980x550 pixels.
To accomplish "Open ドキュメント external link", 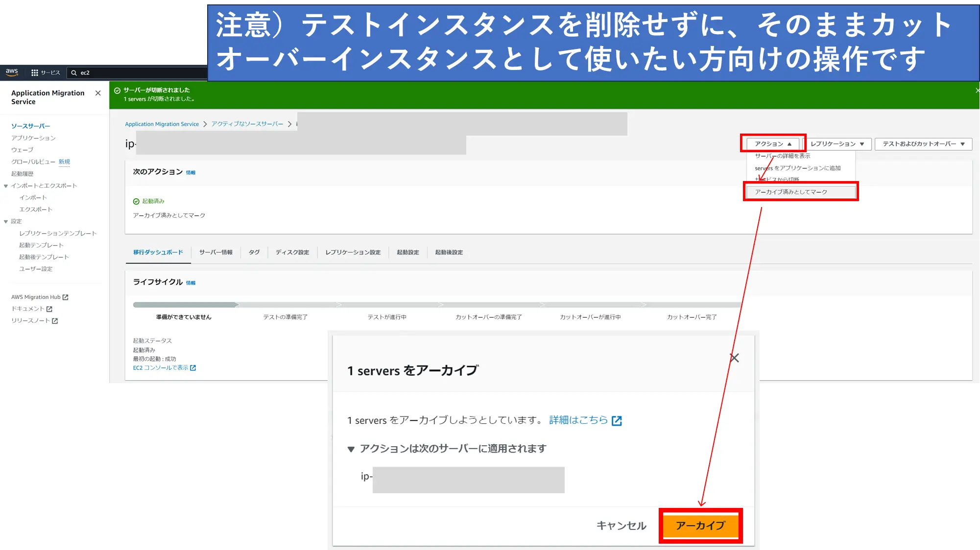I will [x=32, y=309].
